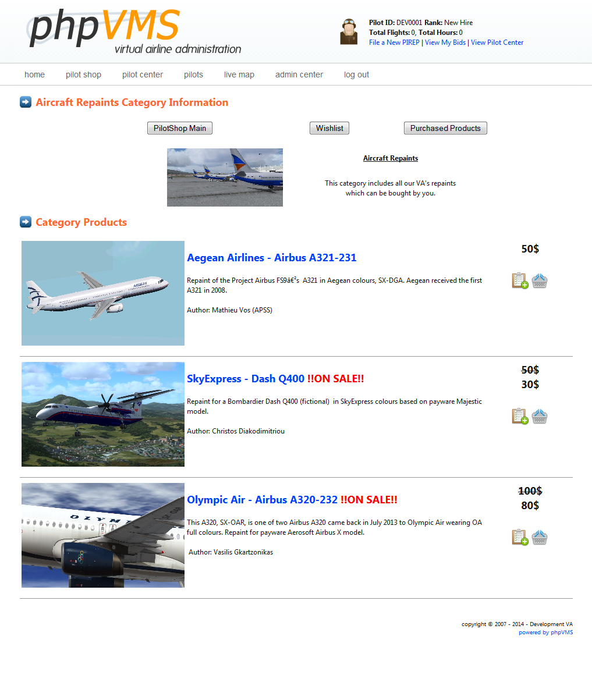This screenshot has height=700, width=592.
Task: Open the pilot shop menu
Action: (83, 74)
